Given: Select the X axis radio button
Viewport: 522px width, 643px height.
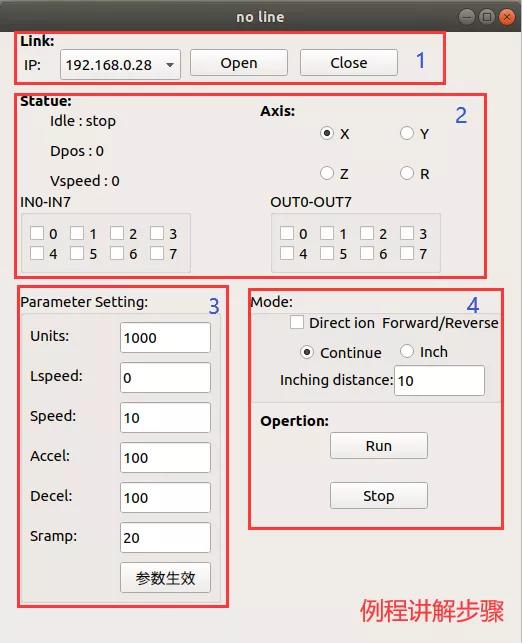Looking at the screenshot, I should pyautogui.click(x=327, y=133).
